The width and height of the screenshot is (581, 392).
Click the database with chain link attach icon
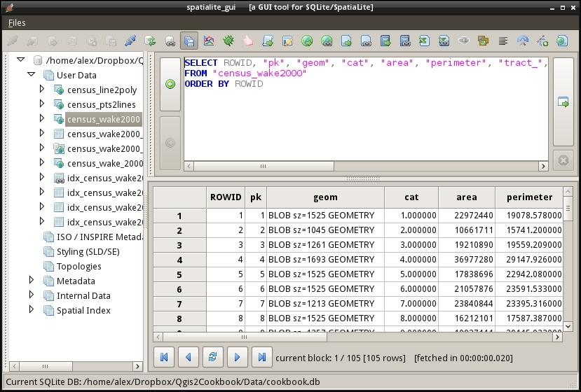pos(170,41)
